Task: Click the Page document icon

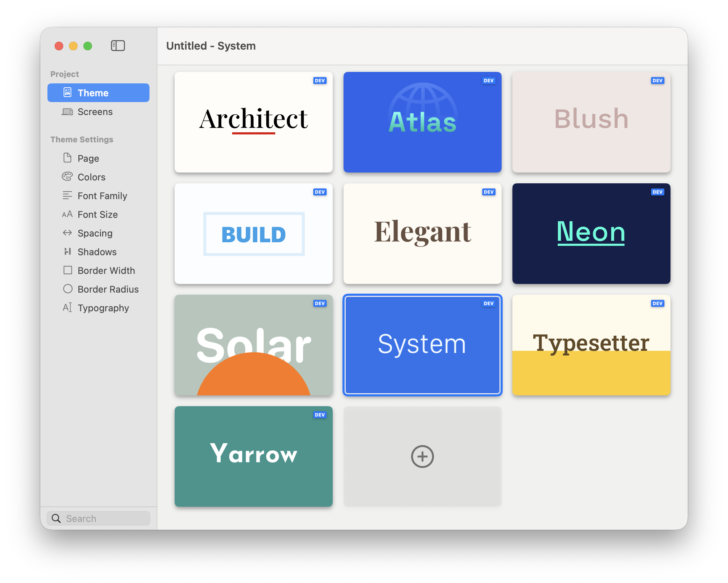Action: tap(67, 158)
